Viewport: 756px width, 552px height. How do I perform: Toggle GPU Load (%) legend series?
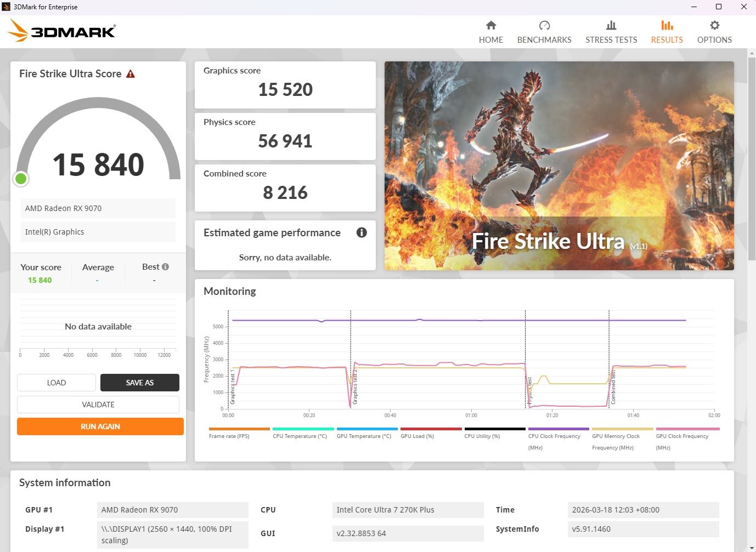coord(417,436)
